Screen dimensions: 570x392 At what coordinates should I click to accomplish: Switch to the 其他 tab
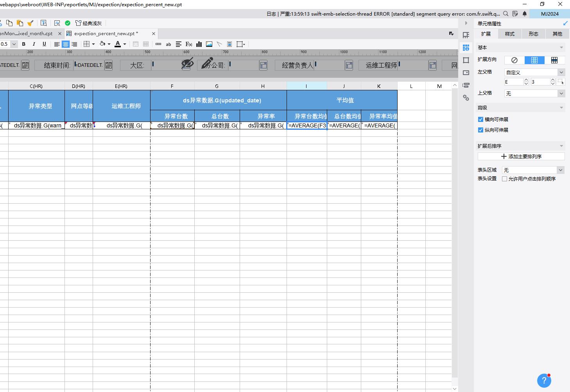pyautogui.click(x=557, y=34)
